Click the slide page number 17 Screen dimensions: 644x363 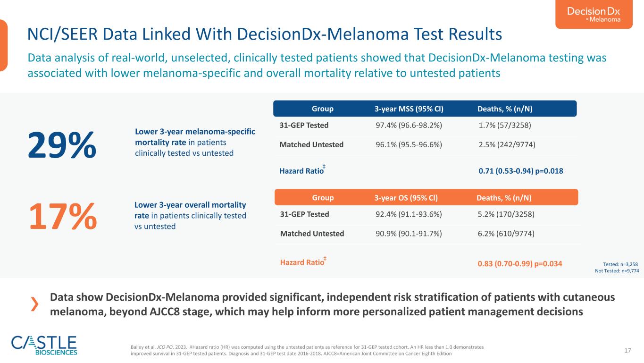pyautogui.click(x=627, y=350)
